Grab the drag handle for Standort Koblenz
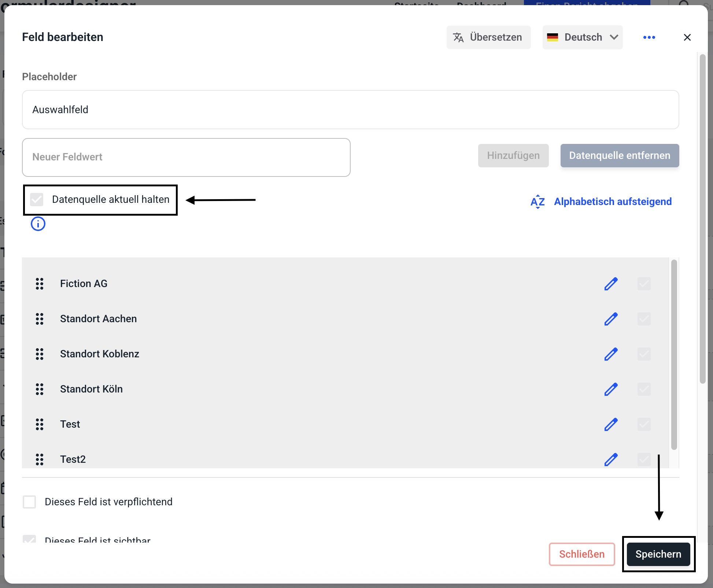The width and height of the screenshot is (713, 588). tap(40, 354)
